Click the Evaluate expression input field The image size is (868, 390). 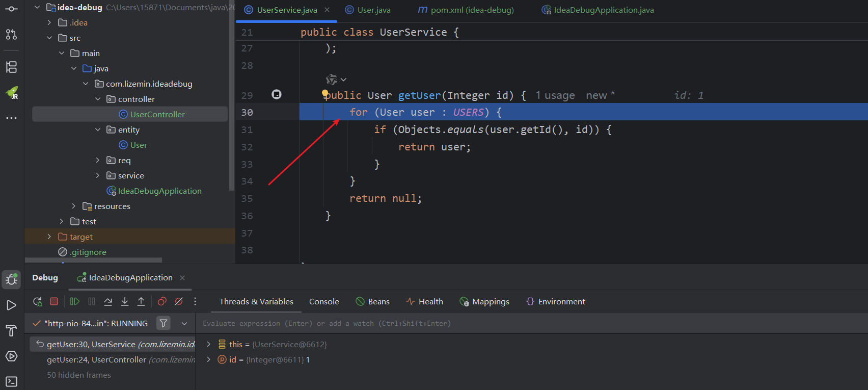coord(458,323)
